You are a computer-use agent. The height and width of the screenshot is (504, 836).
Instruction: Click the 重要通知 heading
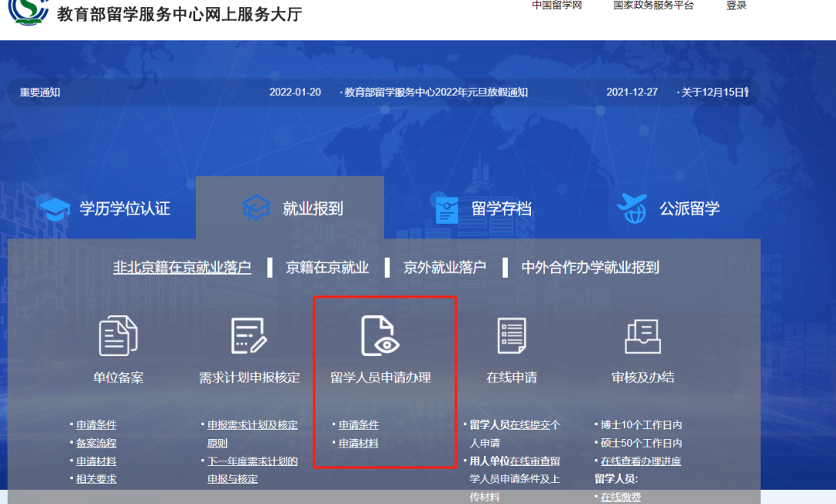click(40, 92)
